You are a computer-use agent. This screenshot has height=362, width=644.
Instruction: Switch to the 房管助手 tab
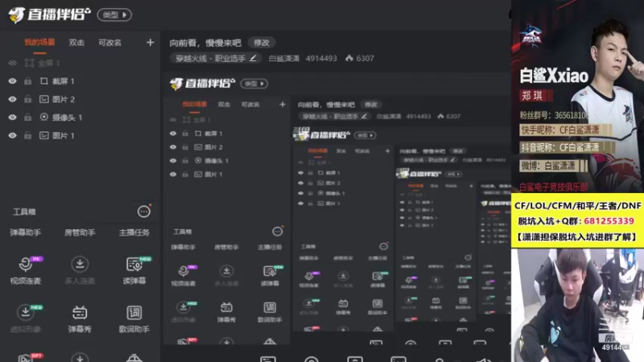80,232
